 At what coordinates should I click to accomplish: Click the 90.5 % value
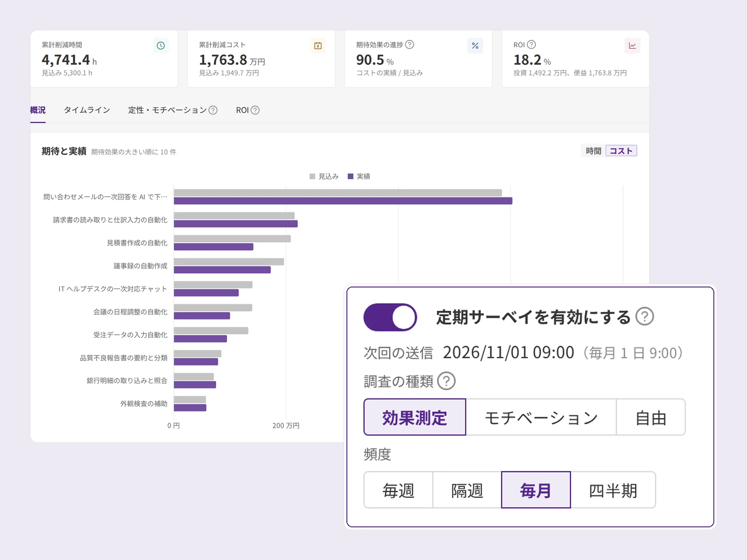tap(375, 60)
